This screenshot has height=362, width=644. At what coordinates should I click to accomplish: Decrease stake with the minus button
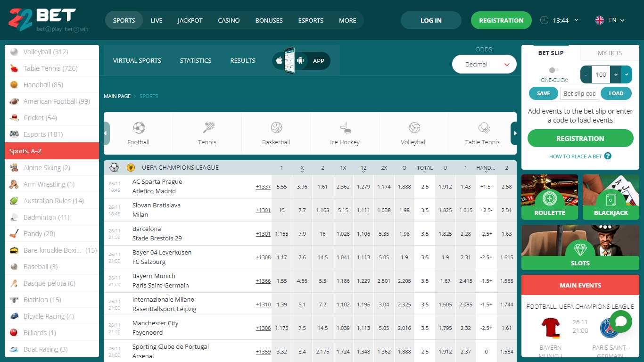coord(586,74)
